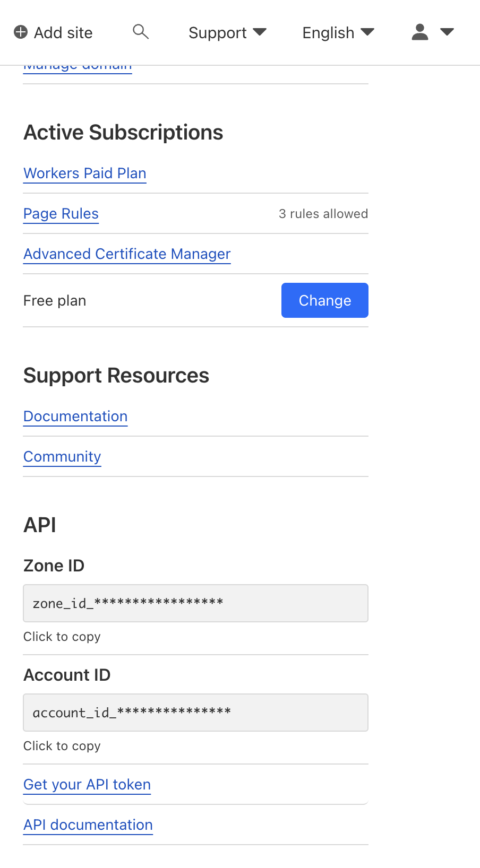Open search with the magnifier icon
480x868 pixels.
(141, 32)
